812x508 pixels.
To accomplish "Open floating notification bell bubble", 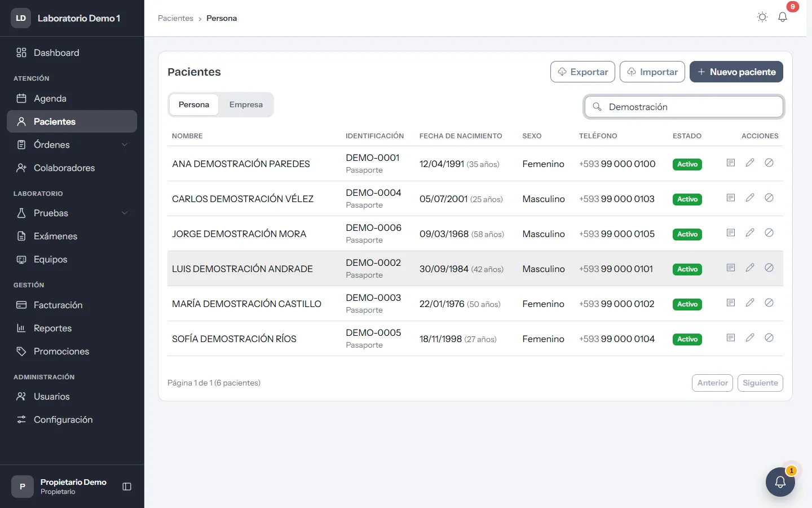I will coord(780,482).
